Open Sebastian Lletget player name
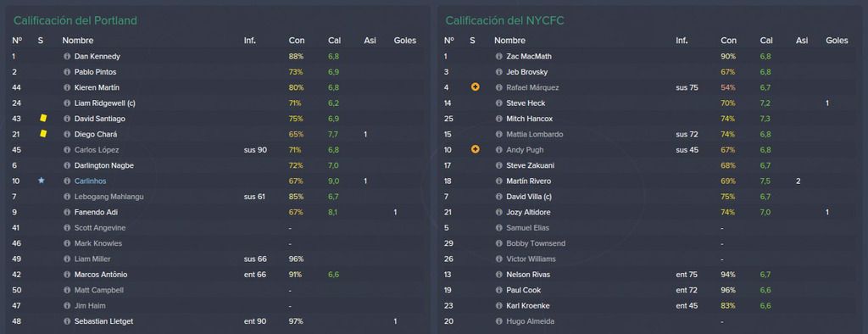The height and width of the screenshot is (334, 868). tap(103, 321)
